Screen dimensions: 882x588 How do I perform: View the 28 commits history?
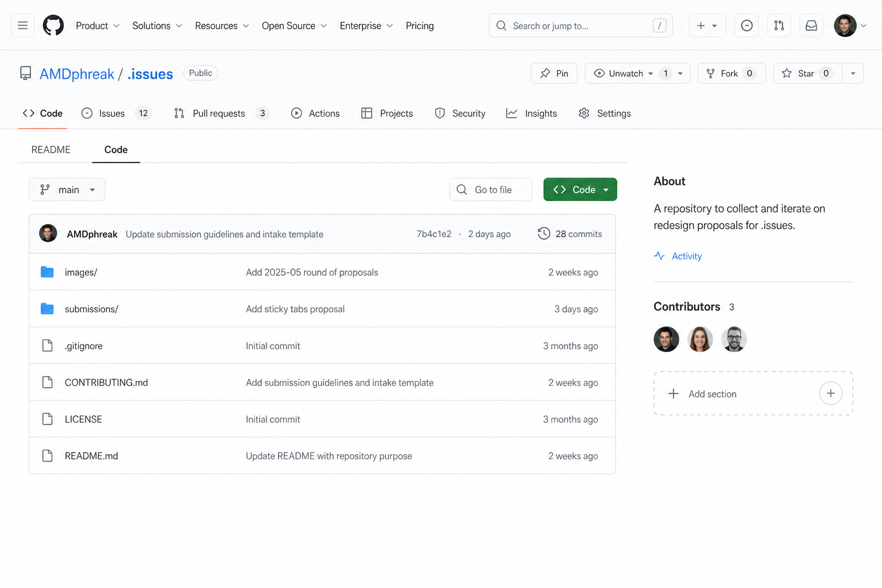570,234
